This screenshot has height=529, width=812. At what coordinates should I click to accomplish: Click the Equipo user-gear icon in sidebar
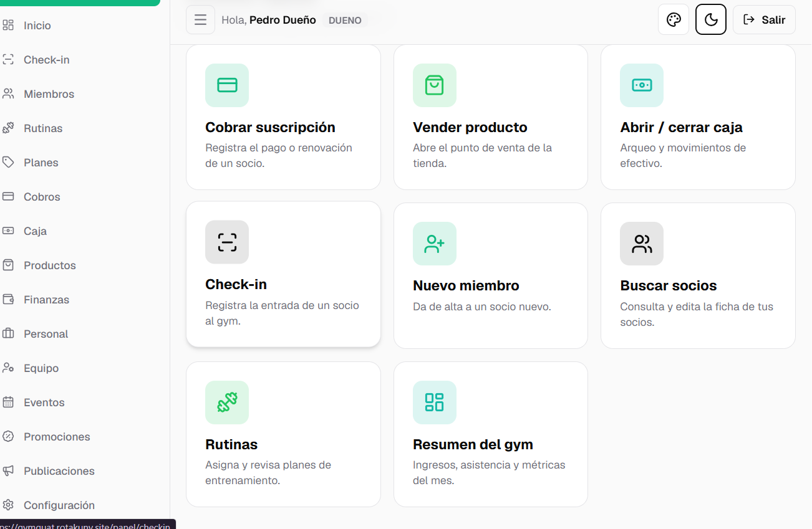pyautogui.click(x=8, y=368)
